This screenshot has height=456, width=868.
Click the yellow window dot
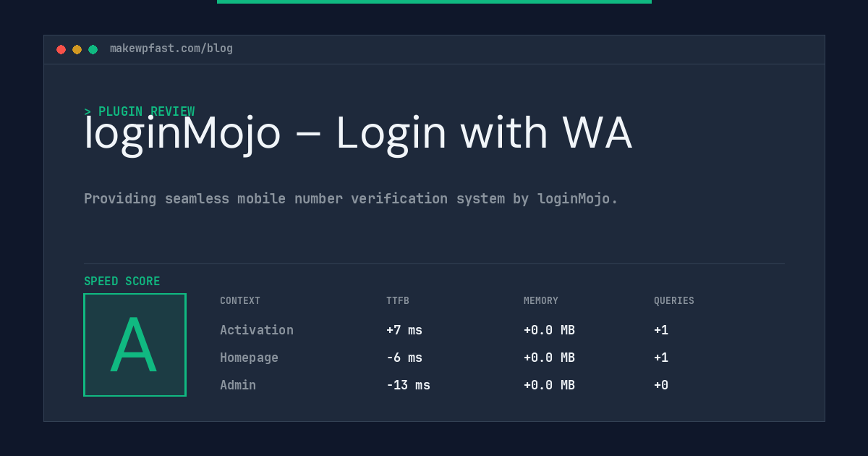[x=77, y=49]
